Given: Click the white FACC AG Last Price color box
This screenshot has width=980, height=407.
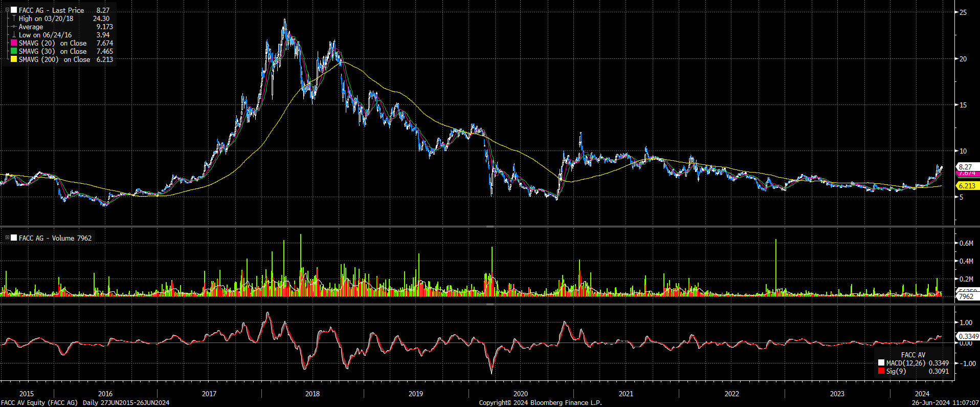Looking at the screenshot, I should (x=14, y=10).
